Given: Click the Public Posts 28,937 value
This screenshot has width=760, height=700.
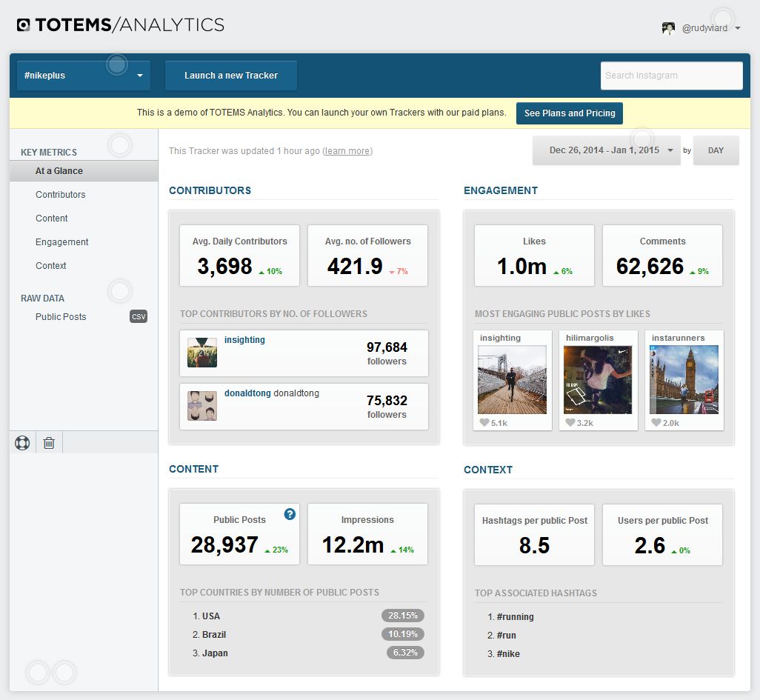Looking at the screenshot, I should [224, 545].
